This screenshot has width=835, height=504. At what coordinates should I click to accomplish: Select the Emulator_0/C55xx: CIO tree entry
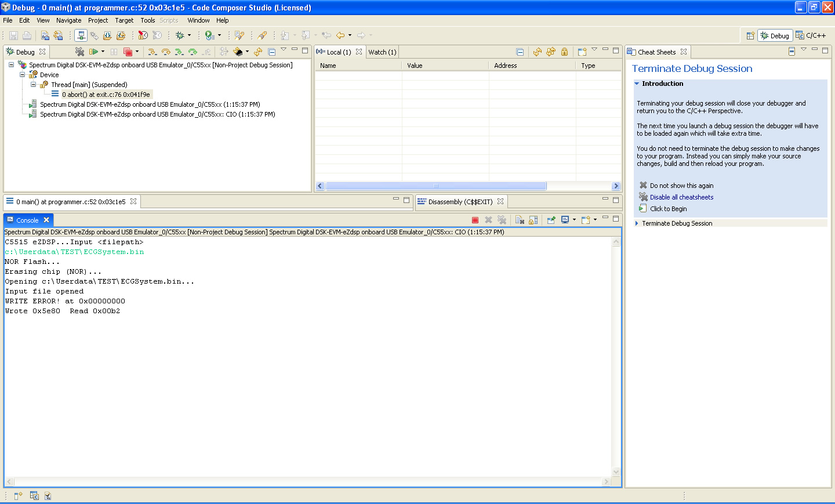pos(157,114)
